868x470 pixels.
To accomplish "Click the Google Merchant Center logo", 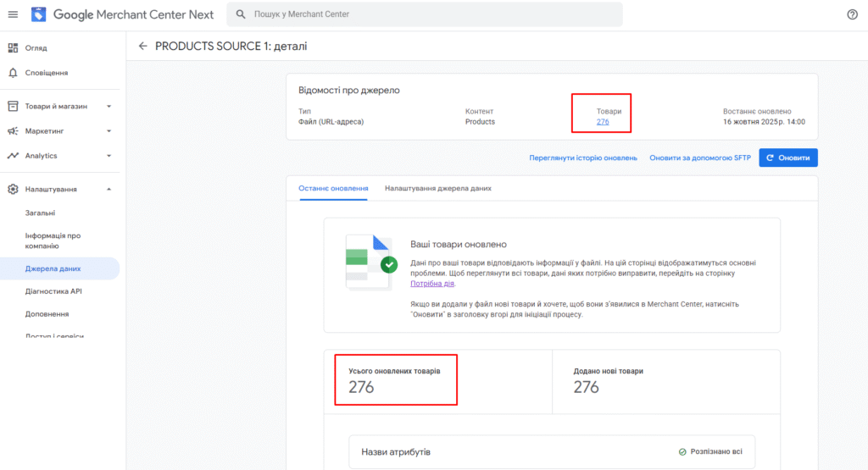I will tap(40, 14).
